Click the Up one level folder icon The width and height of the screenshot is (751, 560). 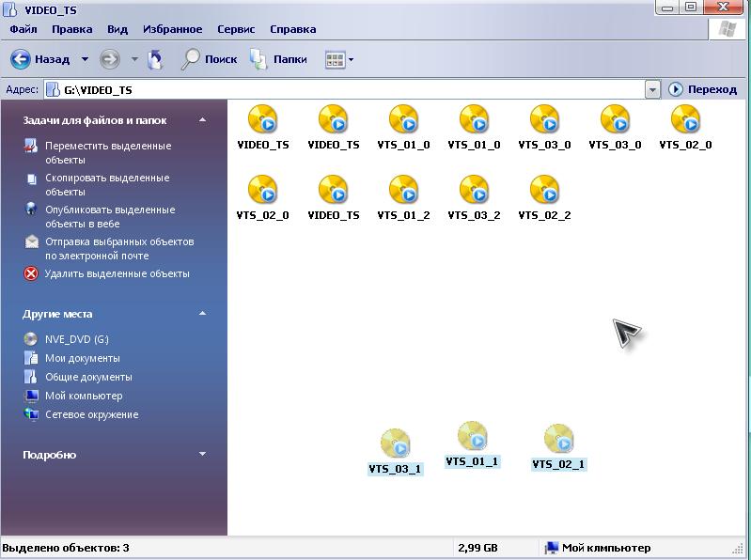pyautogui.click(x=156, y=59)
